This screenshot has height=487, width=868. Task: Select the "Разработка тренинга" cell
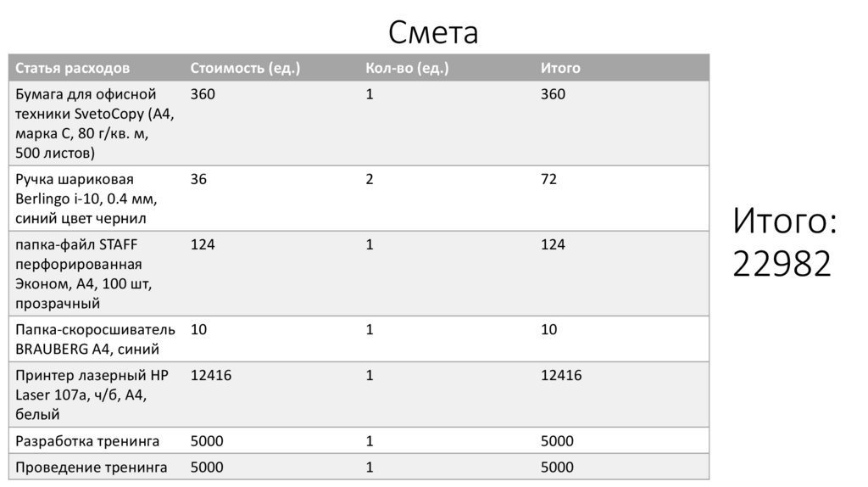87,441
